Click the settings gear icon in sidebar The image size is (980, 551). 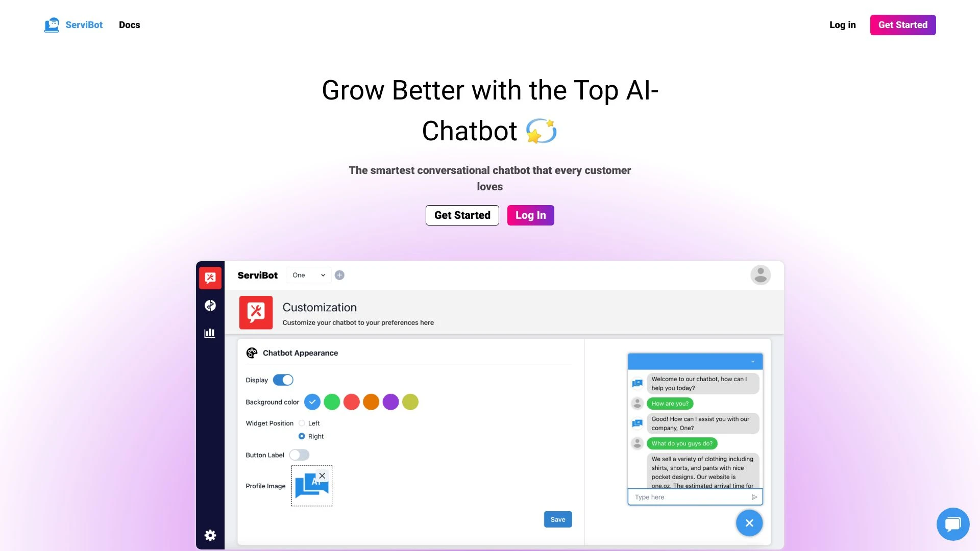pyautogui.click(x=210, y=535)
